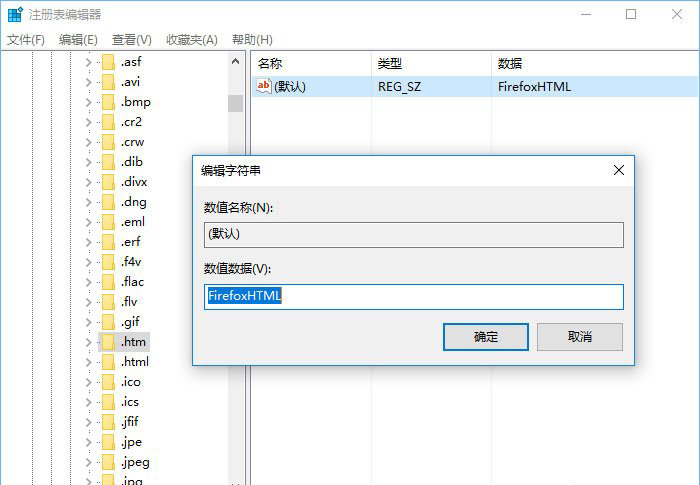Click the Registry Editor app icon in title bar

pyautogui.click(x=15, y=14)
